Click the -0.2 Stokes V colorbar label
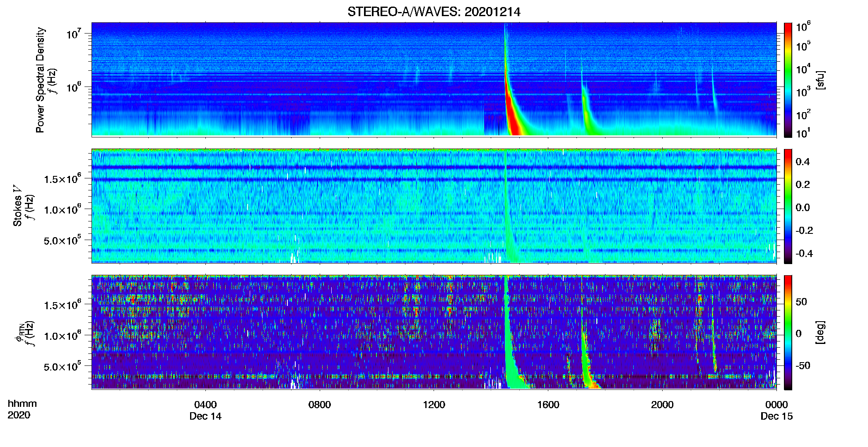 (x=804, y=231)
